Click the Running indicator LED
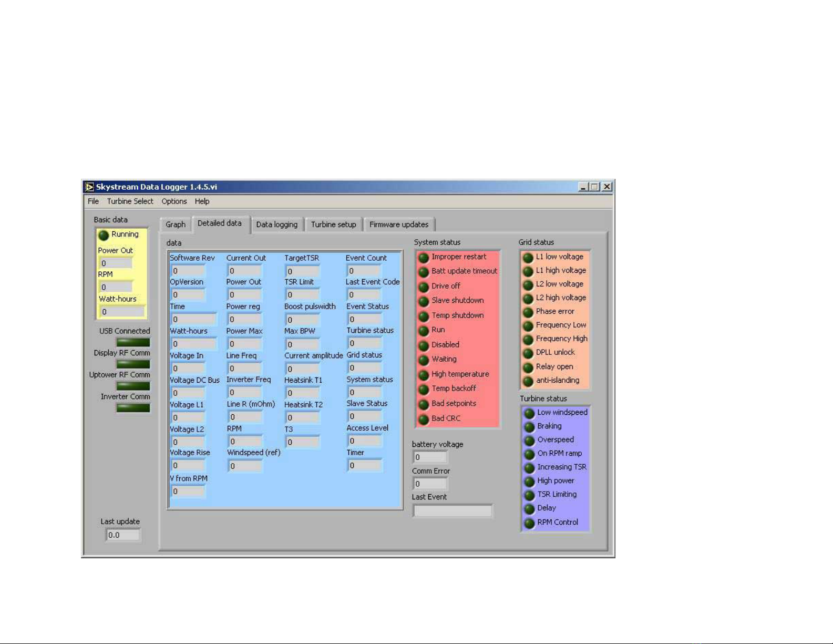 [104, 235]
